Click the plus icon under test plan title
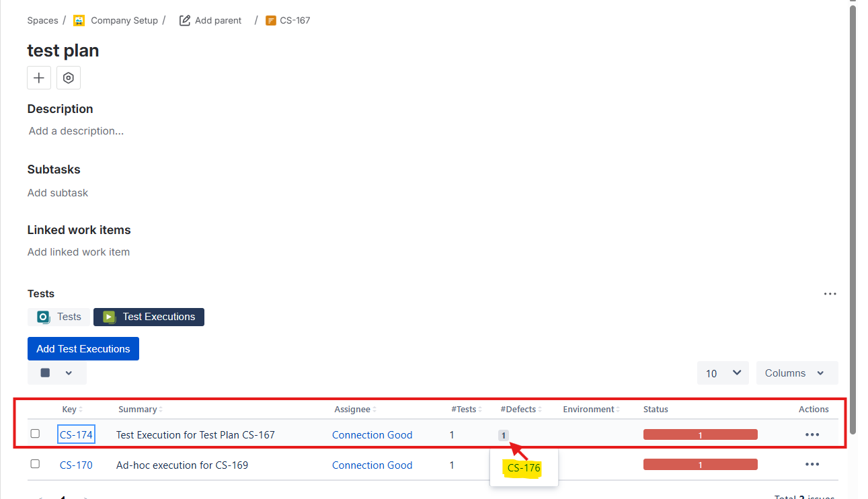The width and height of the screenshot is (868, 499). point(39,78)
